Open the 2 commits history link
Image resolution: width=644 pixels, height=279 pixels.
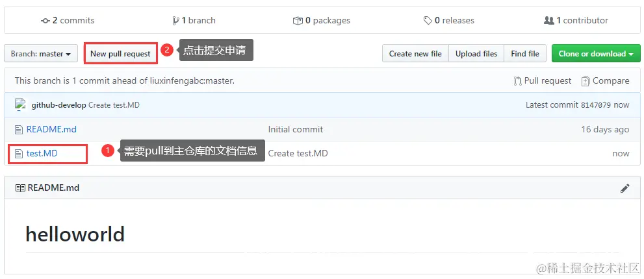[68, 21]
